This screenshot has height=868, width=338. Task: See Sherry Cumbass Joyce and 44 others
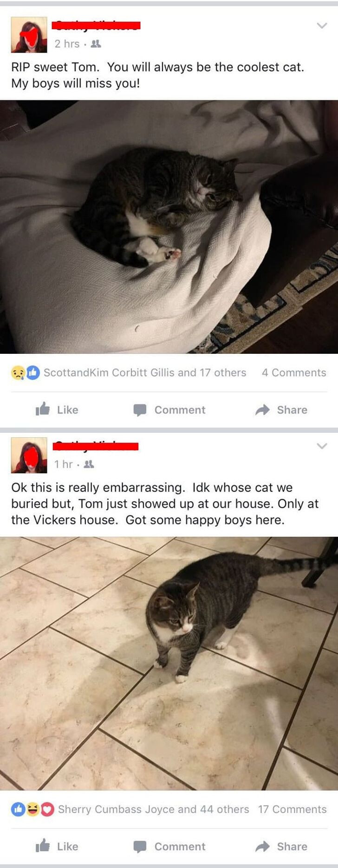point(153,809)
